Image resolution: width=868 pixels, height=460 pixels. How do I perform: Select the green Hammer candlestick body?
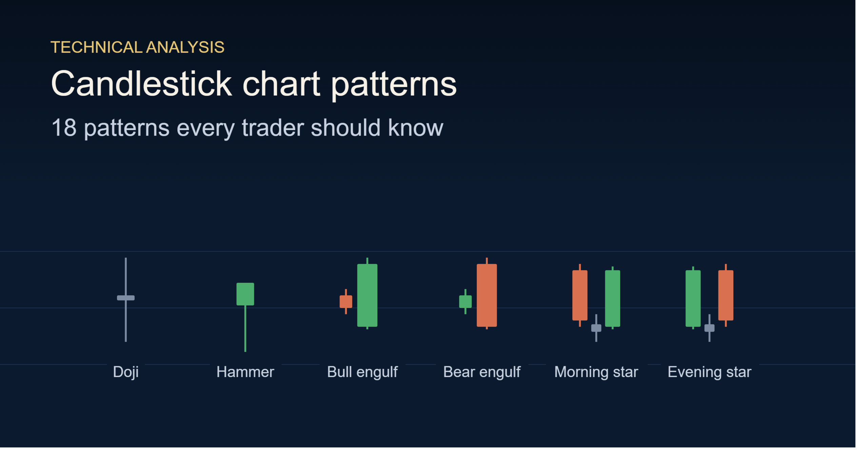coord(245,294)
